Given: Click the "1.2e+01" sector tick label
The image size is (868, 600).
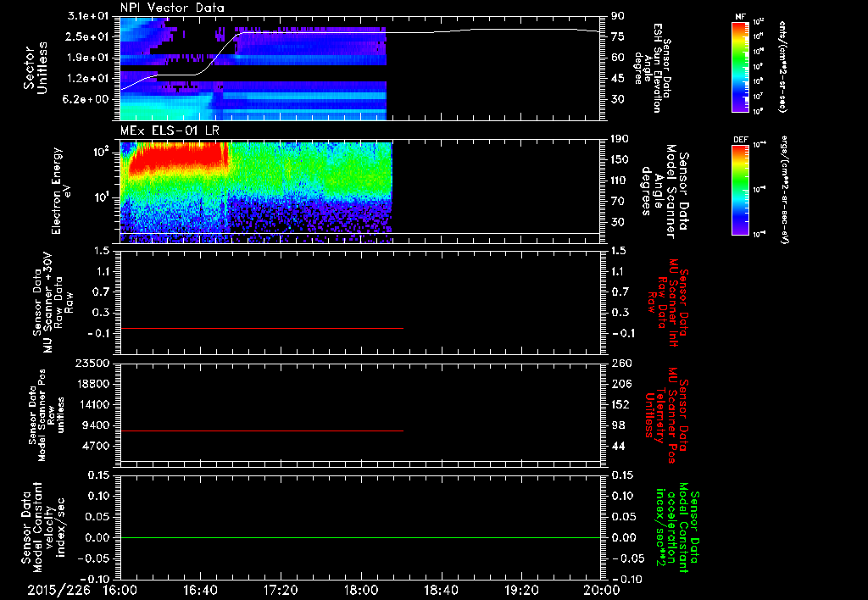Looking at the screenshot, I should click(x=87, y=79).
